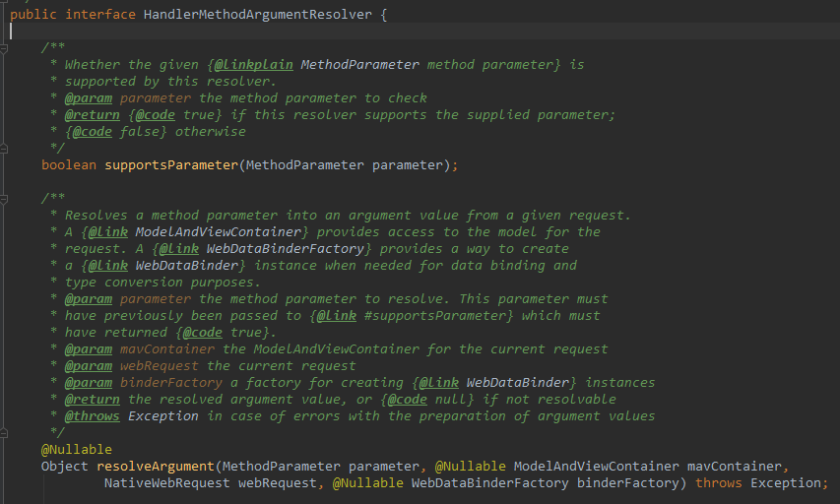This screenshot has height=504, width=840.
Task: Click MethodParameter type in supportsParameter declaration
Action: [305, 165]
